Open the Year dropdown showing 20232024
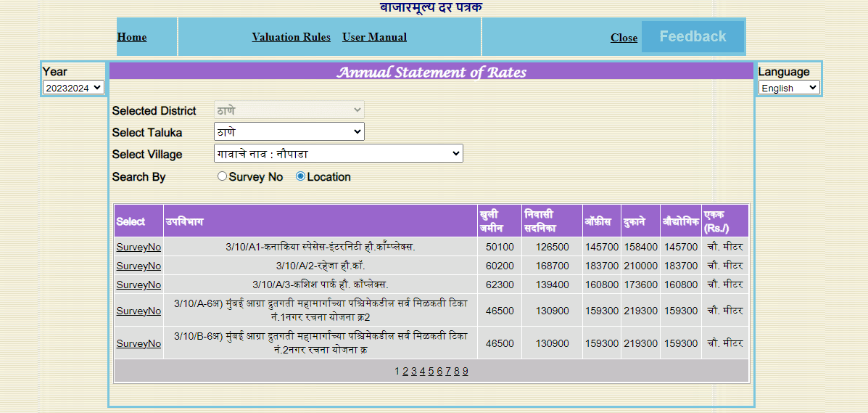This screenshot has height=413, width=868. (x=74, y=87)
